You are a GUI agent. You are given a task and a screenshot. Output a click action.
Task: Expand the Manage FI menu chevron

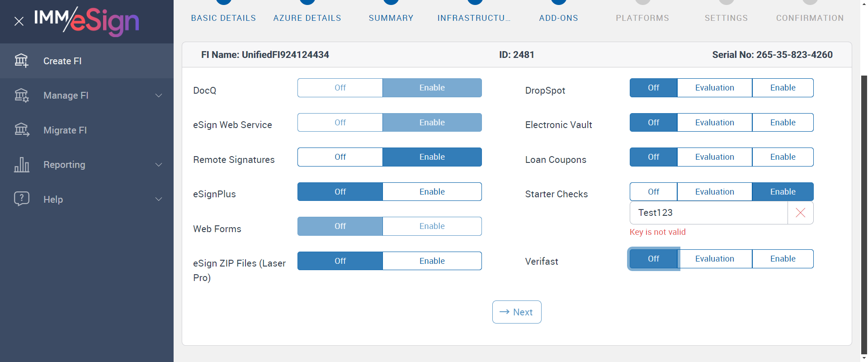point(159,95)
